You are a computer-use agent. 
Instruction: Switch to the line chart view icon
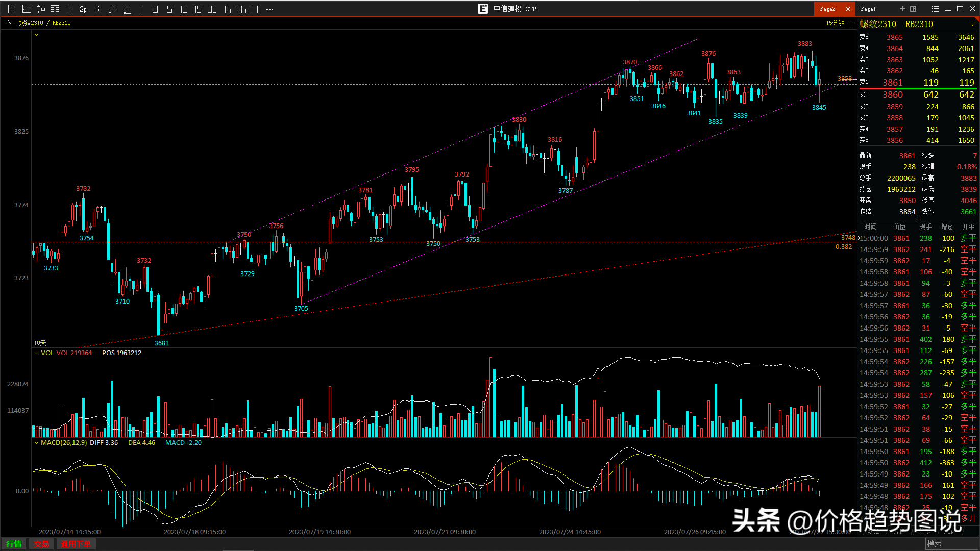[27, 9]
